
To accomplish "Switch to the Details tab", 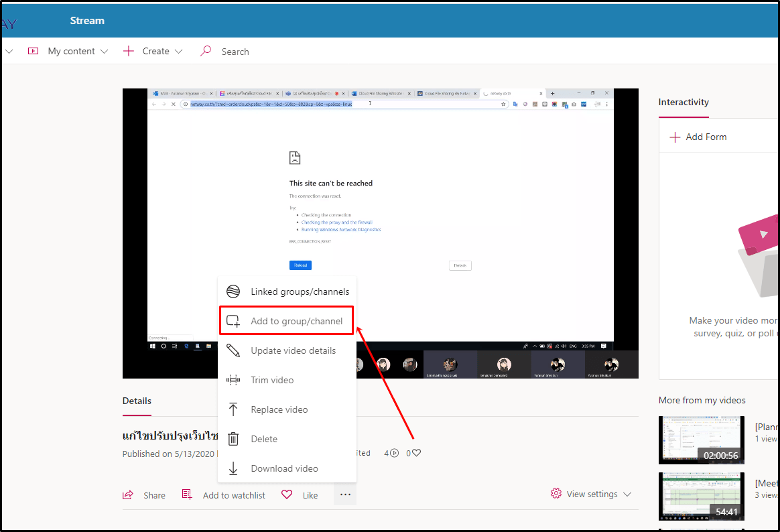I will [137, 401].
